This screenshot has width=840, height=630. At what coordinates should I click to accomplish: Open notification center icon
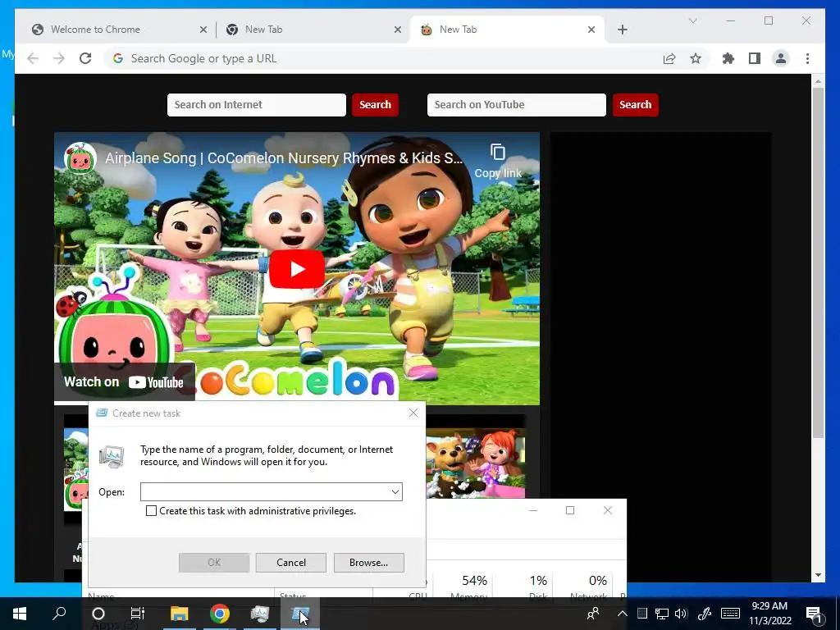(x=815, y=614)
